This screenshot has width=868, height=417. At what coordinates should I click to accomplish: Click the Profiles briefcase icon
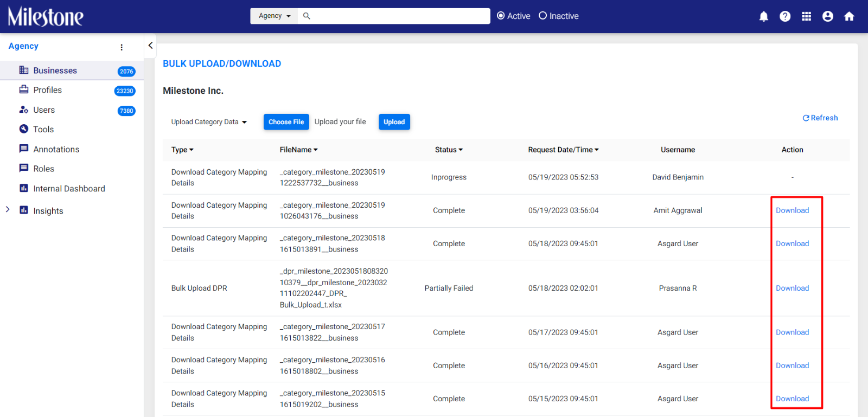tap(24, 89)
